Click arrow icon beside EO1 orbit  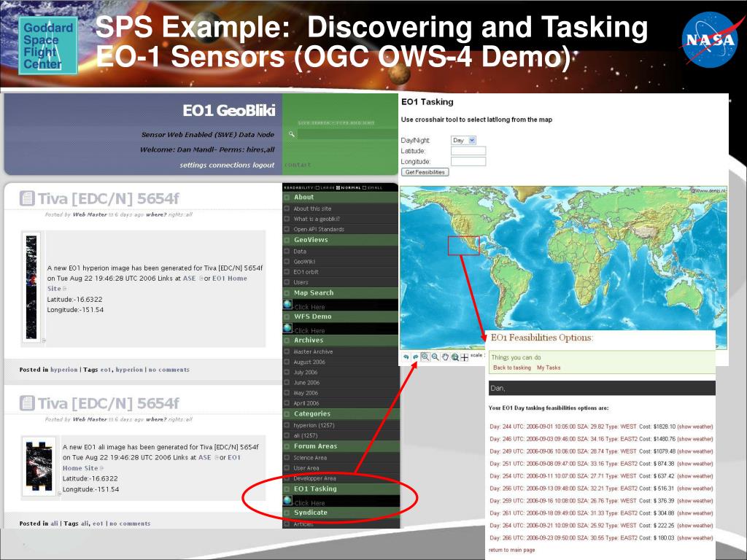[x=287, y=272]
